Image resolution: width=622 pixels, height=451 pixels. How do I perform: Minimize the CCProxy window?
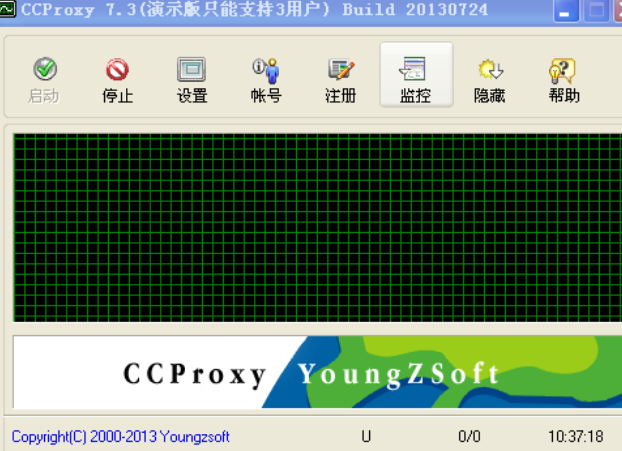click(566, 11)
